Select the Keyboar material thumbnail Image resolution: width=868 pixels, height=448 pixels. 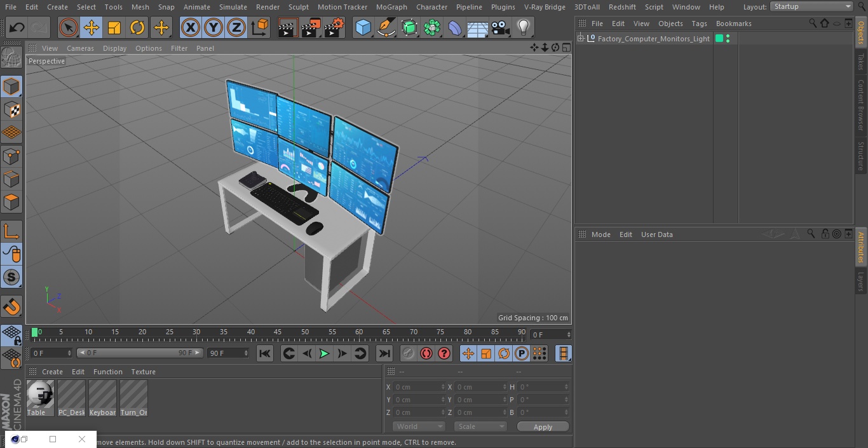[102, 398]
